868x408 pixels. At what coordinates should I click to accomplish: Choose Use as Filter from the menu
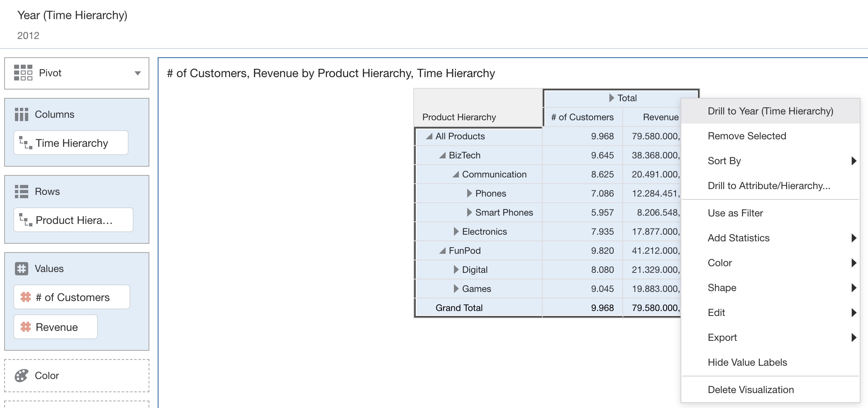pos(735,213)
